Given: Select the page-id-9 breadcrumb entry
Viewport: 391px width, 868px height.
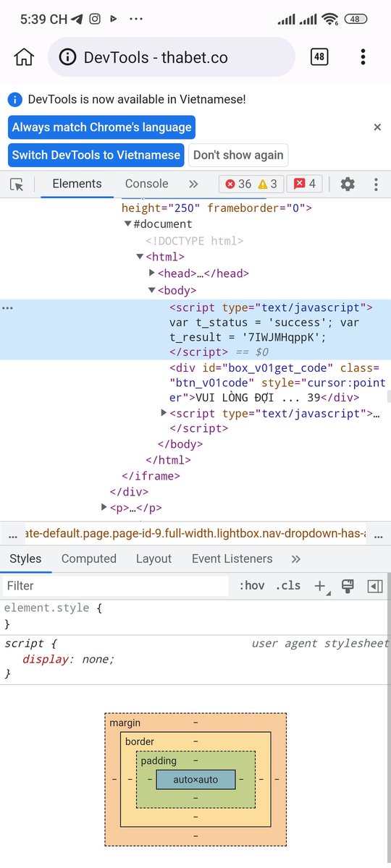Looking at the screenshot, I should click(x=194, y=533).
